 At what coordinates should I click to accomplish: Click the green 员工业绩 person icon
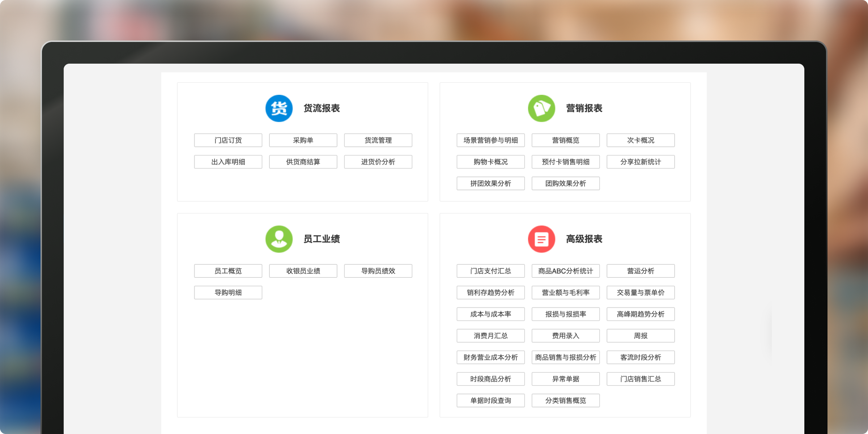(279, 239)
